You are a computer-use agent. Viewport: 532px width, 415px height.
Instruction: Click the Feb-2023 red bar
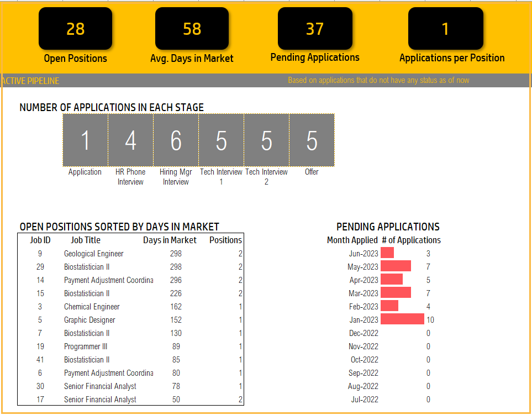click(389, 306)
